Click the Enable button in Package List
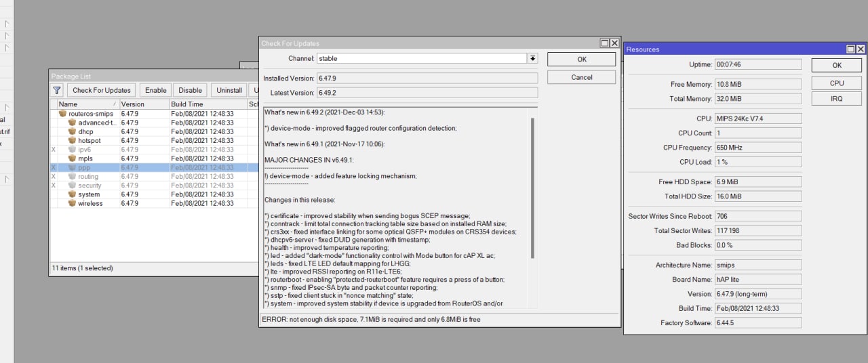Viewport: 868px width, 363px height. [x=156, y=90]
